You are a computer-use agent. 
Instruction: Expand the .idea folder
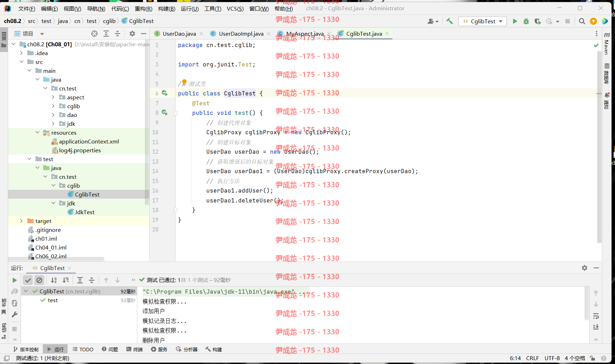pos(22,53)
